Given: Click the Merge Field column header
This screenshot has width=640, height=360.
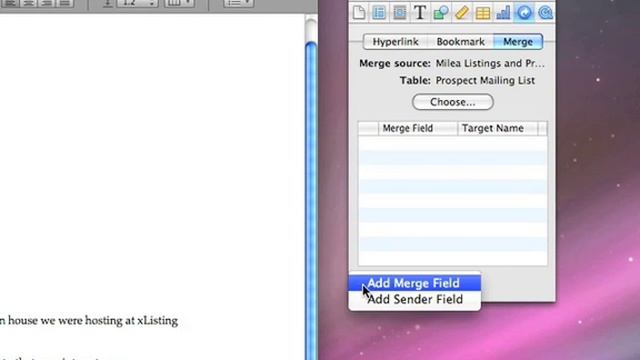Looking at the screenshot, I should pos(418,128).
